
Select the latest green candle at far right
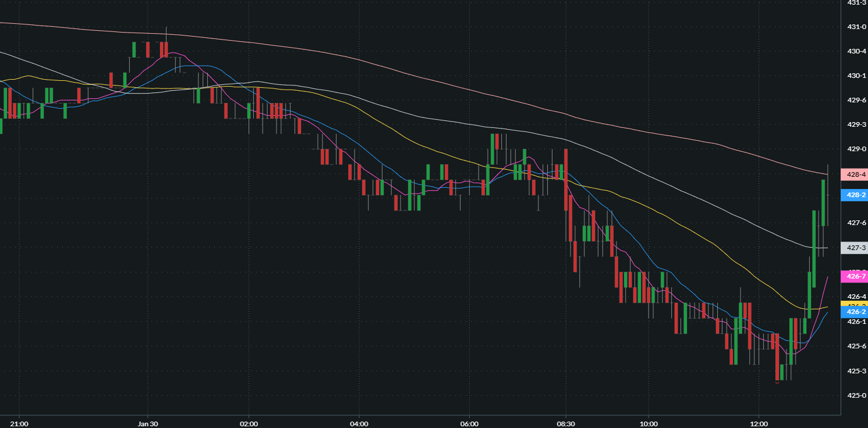coord(824,202)
